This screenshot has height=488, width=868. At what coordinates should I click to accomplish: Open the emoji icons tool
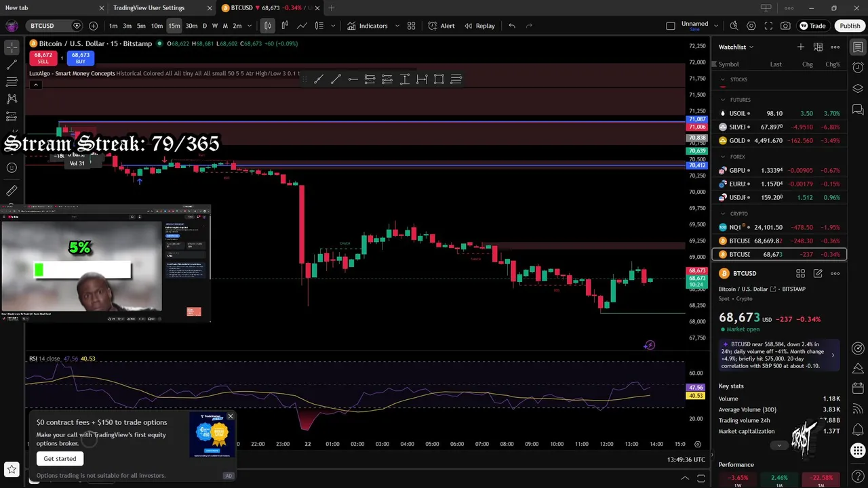pos(12,168)
